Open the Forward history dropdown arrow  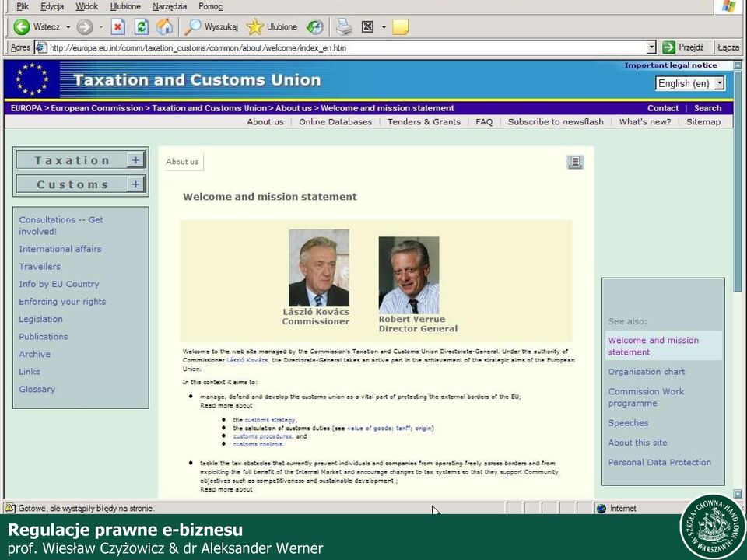(101, 27)
